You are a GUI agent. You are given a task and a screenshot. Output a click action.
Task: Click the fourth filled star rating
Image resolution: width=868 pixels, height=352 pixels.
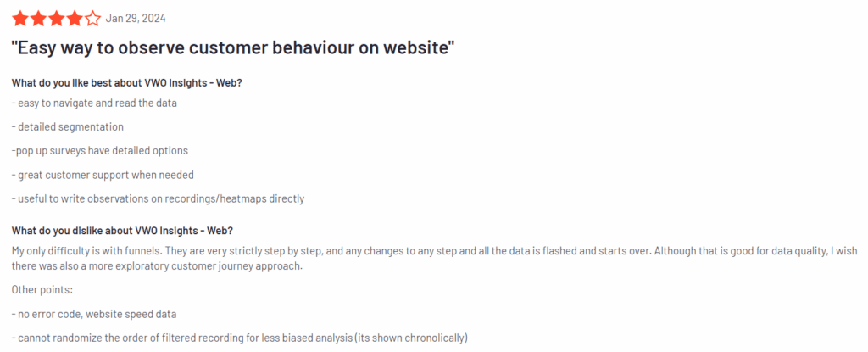coord(75,18)
